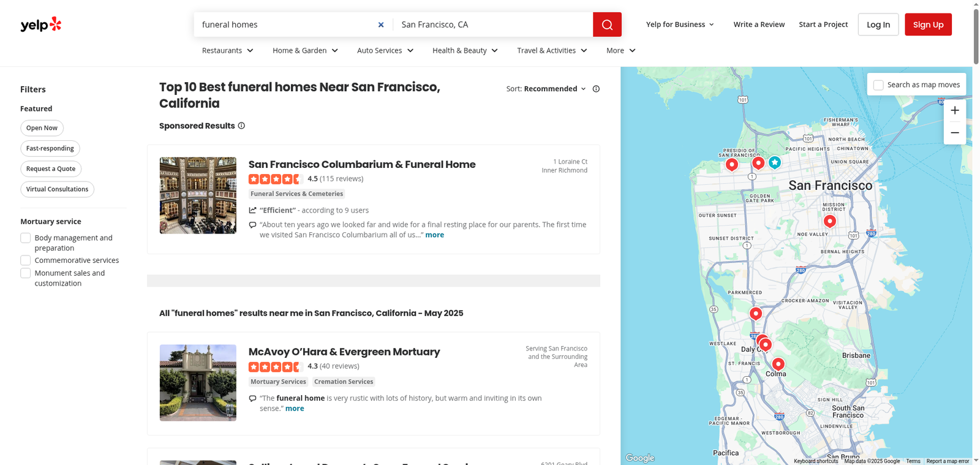Expand the Auto Services menu
This screenshot has height=465, width=980.
click(x=385, y=50)
